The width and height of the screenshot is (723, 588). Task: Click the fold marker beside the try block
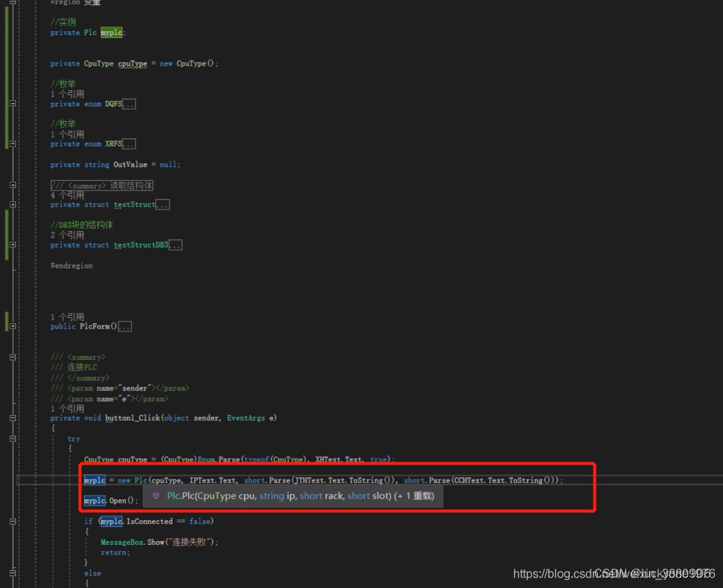click(12, 439)
